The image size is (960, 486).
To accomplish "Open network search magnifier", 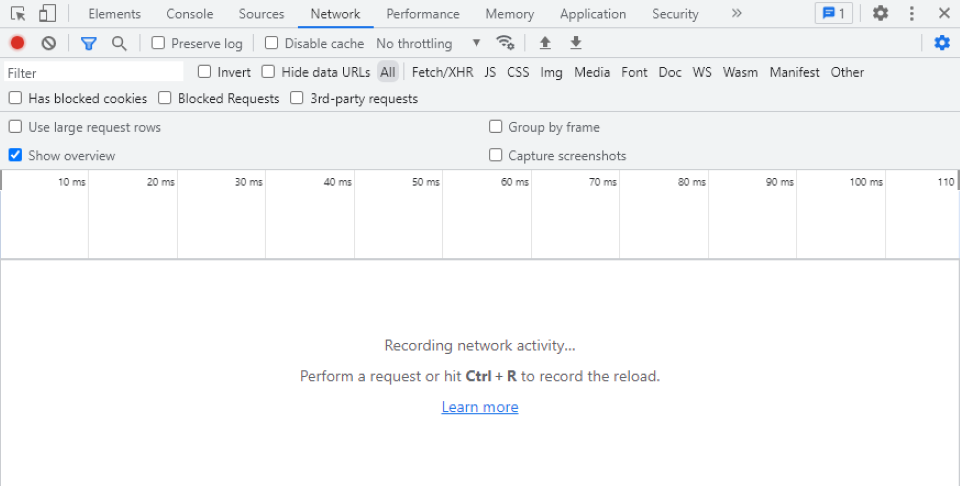I will coord(119,43).
